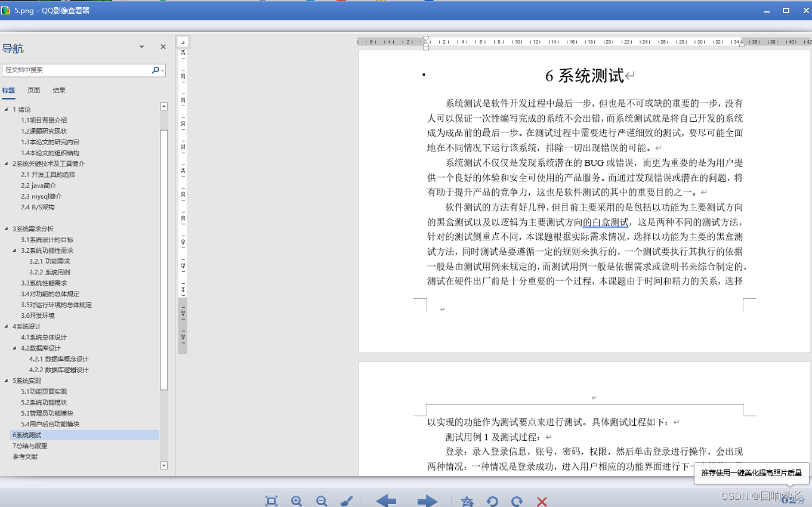
Task: Switch to the 结果 tab
Action: [58, 90]
